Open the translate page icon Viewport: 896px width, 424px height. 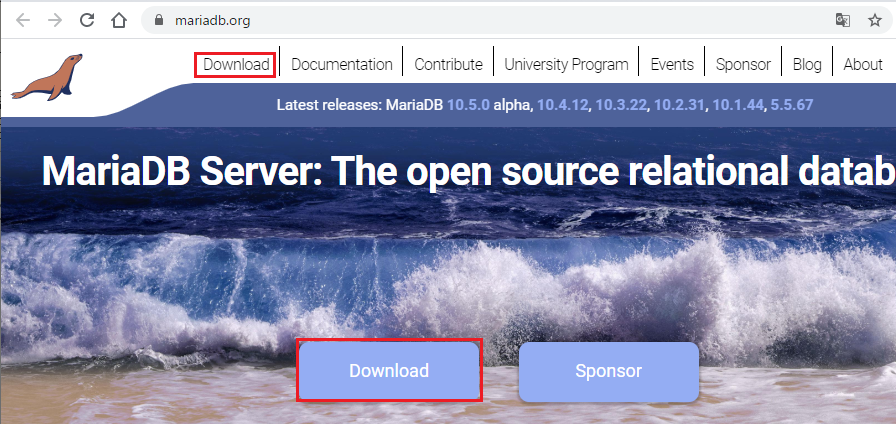(843, 20)
